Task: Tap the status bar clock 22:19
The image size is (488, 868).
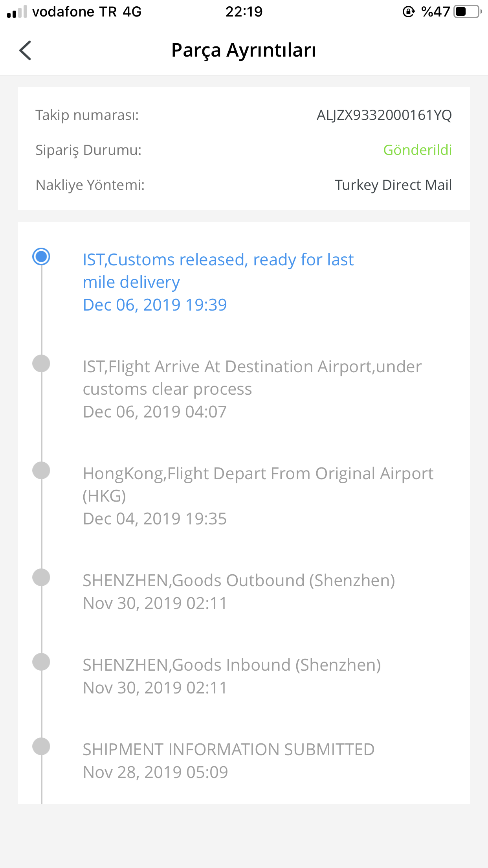Action: pyautogui.click(x=244, y=12)
